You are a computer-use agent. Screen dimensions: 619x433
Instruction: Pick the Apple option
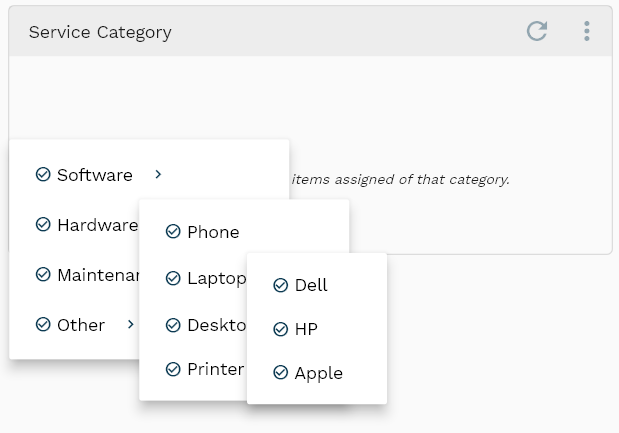tap(317, 373)
